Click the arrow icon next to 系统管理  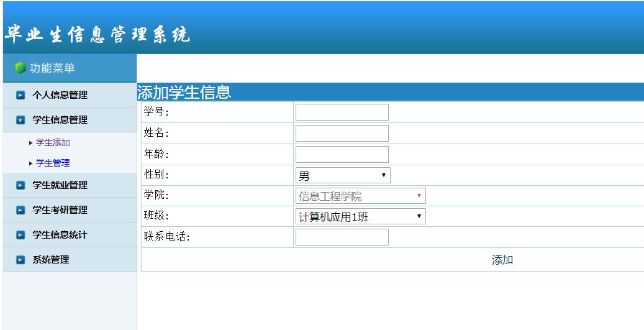click(20, 260)
